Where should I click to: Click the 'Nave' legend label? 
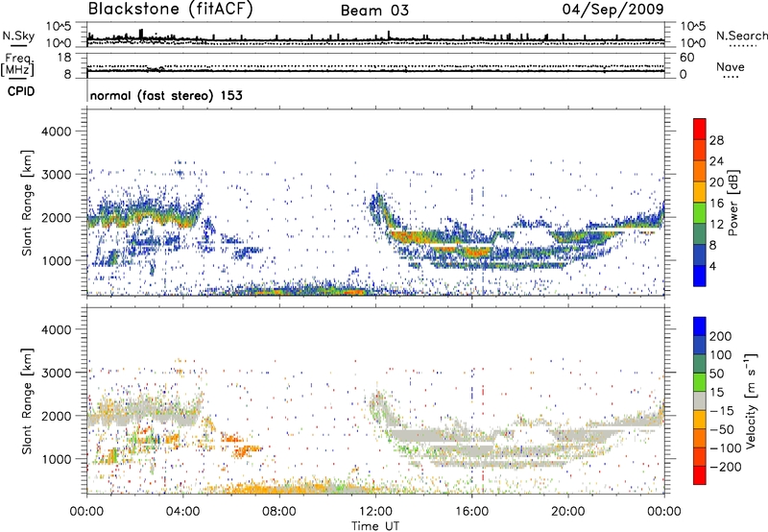pyautogui.click(x=731, y=67)
